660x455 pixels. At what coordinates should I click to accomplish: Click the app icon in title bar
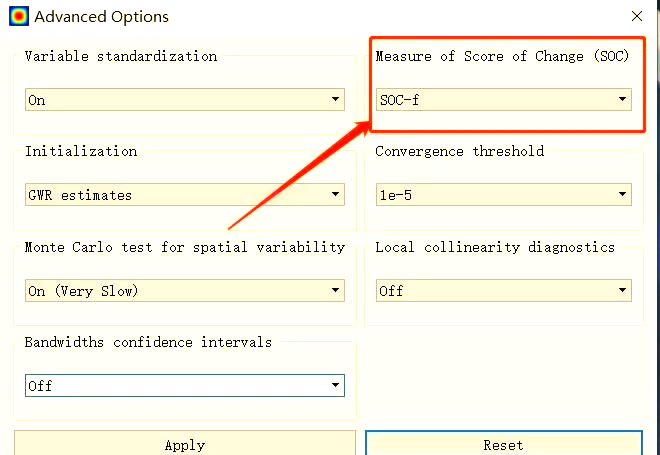[15, 16]
